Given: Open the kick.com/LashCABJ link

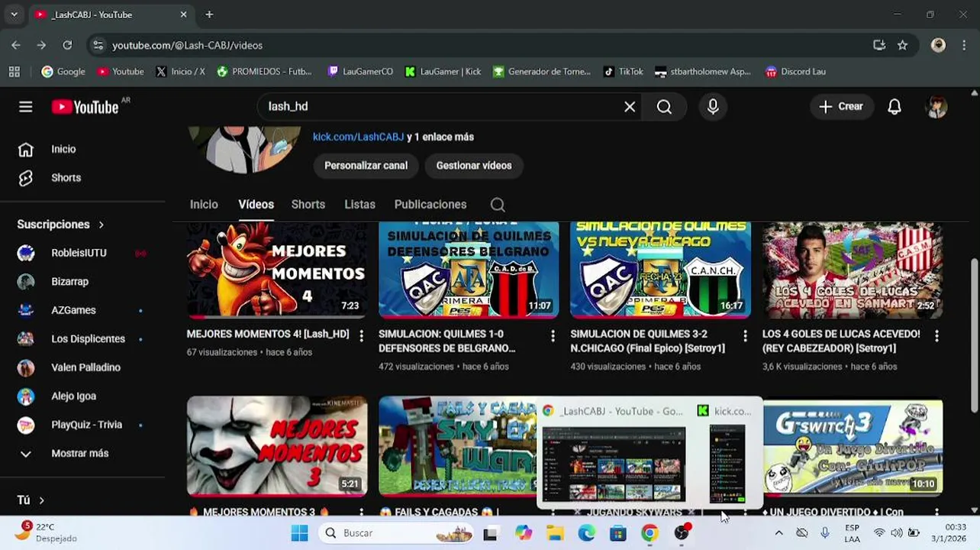Looking at the screenshot, I should point(358,137).
